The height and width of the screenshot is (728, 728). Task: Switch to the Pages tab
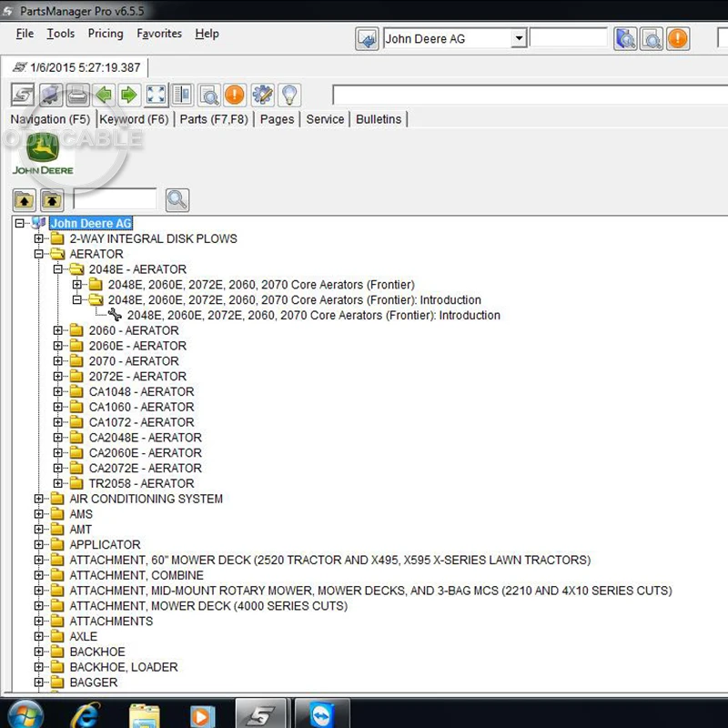click(x=277, y=119)
